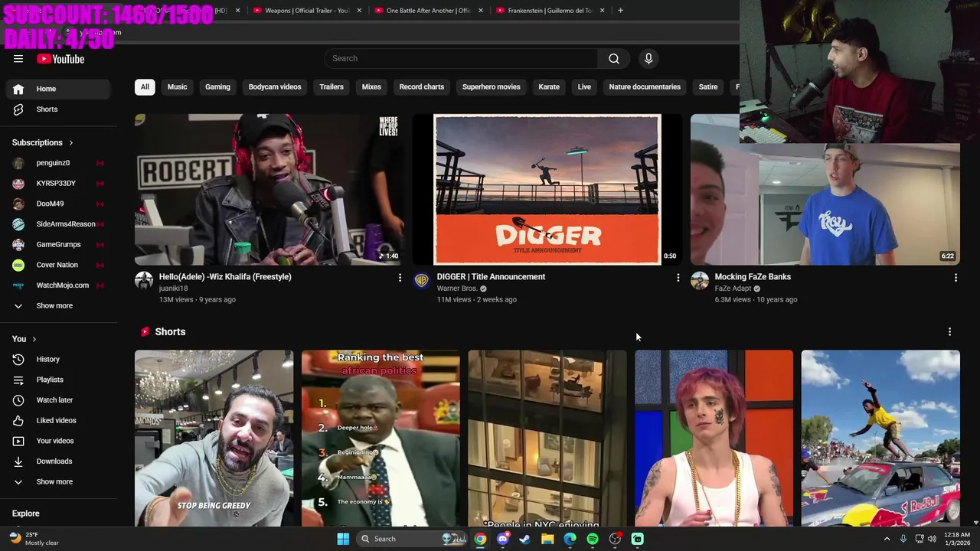Image resolution: width=980 pixels, height=551 pixels.
Task: Open Steam from the taskbar
Action: [x=524, y=539]
